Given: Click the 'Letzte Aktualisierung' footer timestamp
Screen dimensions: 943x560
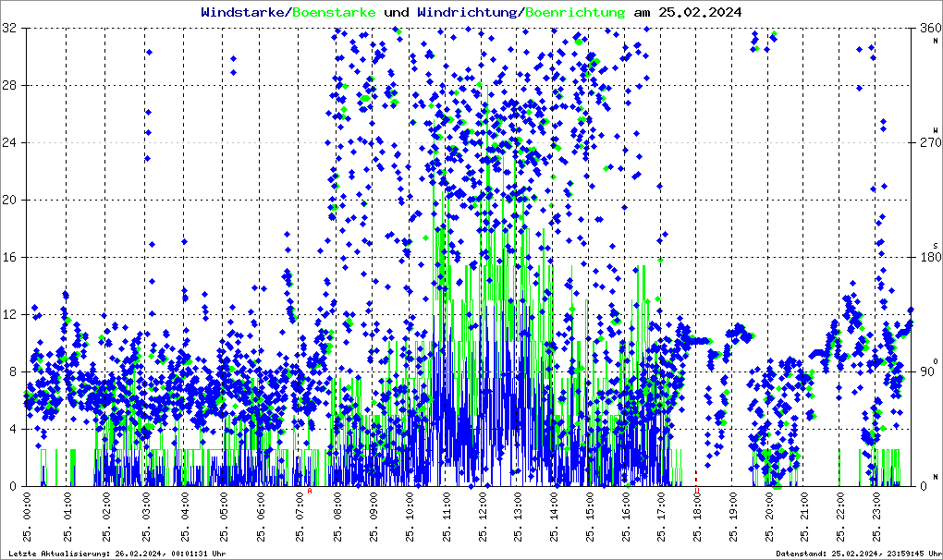Looking at the screenshot, I should point(117,554).
